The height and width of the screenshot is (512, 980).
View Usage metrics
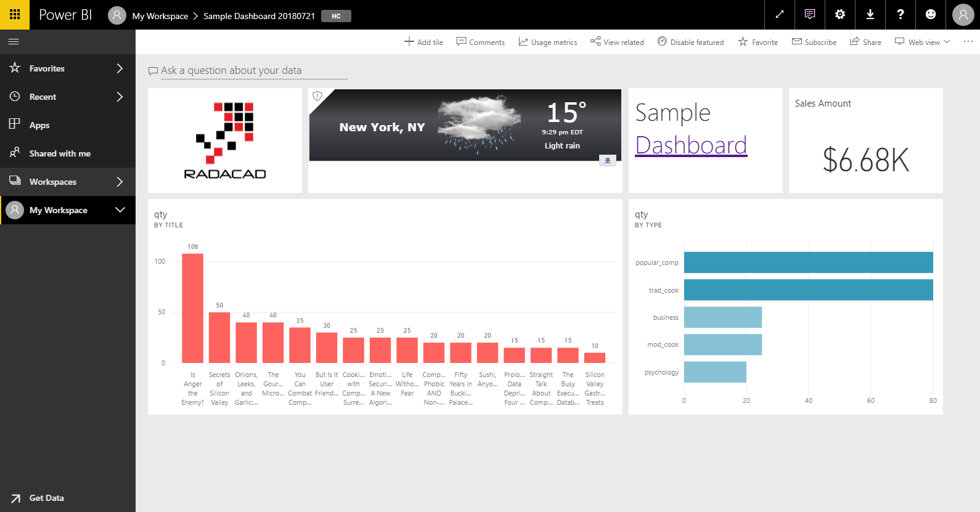[x=547, y=42]
